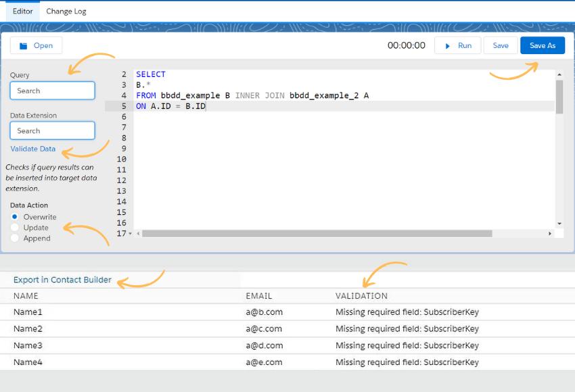The width and height of the screenshot is (575, 392).
Task: Focus the Data Extension search field
Action: point(53,130)
